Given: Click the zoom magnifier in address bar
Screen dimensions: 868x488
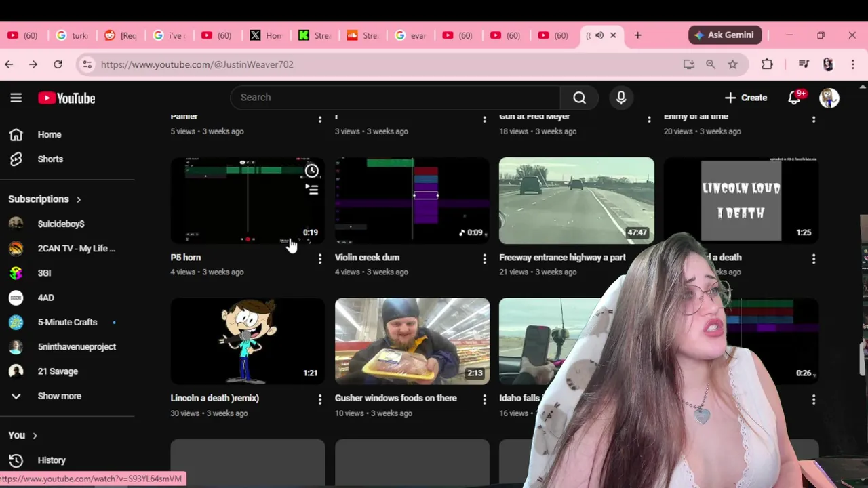Looking at the screenshot, I should tap(711, 64).
